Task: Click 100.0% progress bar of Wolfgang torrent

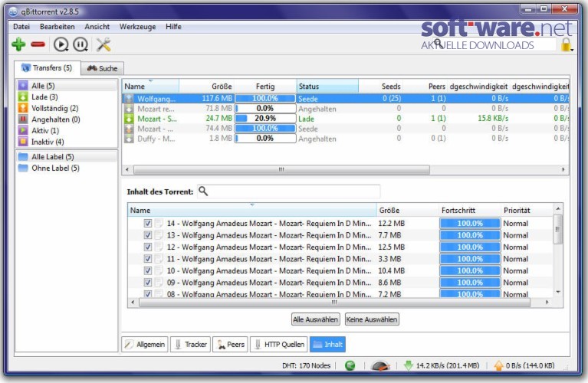Action: [x=265, y=99]
